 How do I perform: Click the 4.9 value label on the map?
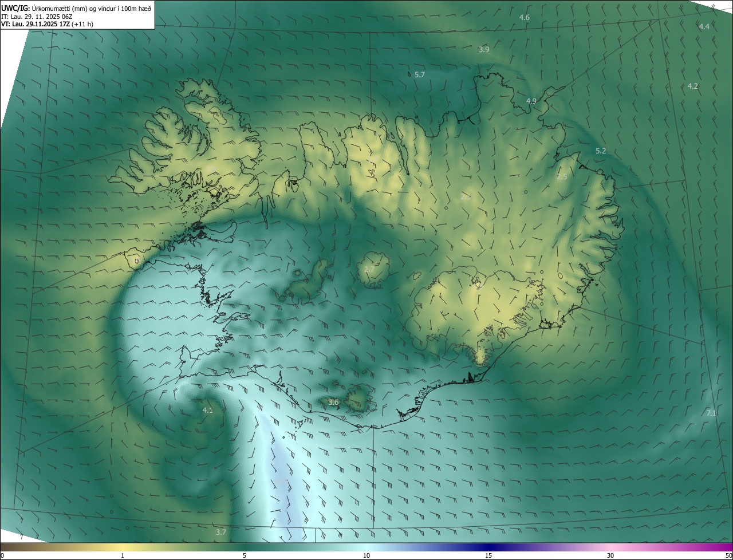531,101
